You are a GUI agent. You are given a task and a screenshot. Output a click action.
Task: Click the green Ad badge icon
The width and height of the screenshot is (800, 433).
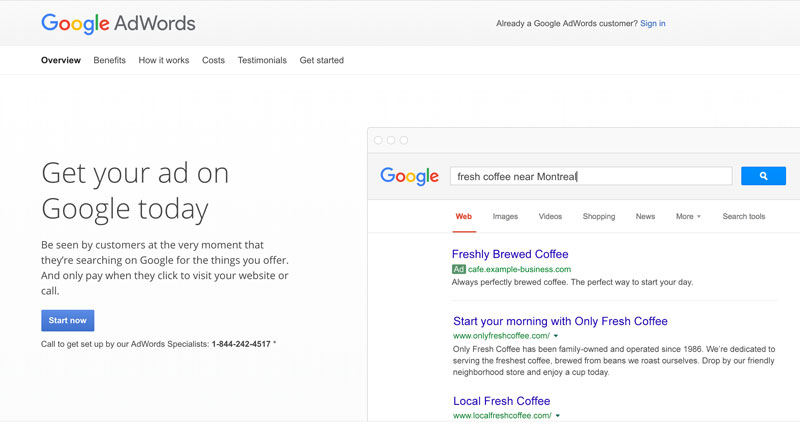[x=459, y=269]
